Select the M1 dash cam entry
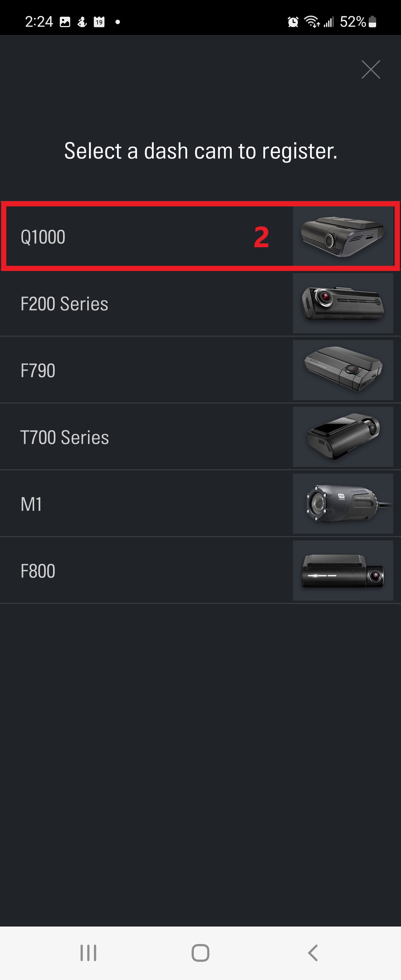The image size is (401, 980). [200, 504]
